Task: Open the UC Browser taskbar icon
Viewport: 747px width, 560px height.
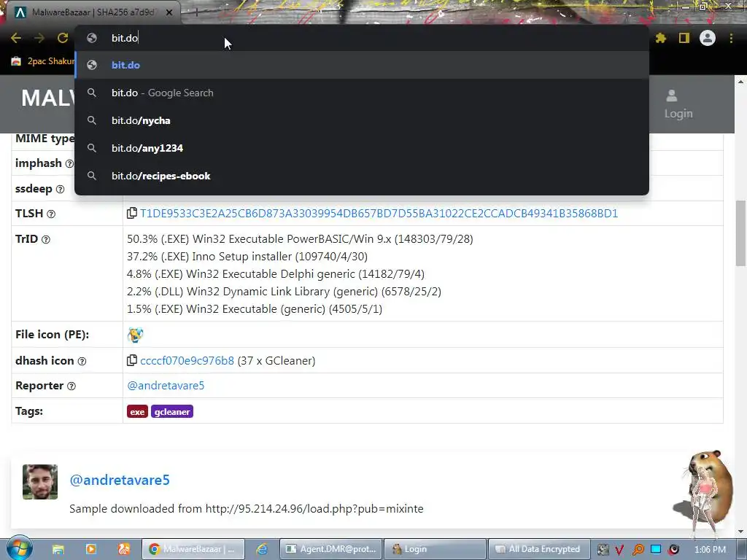Action: pyautogui.click(x=124, y=550)
